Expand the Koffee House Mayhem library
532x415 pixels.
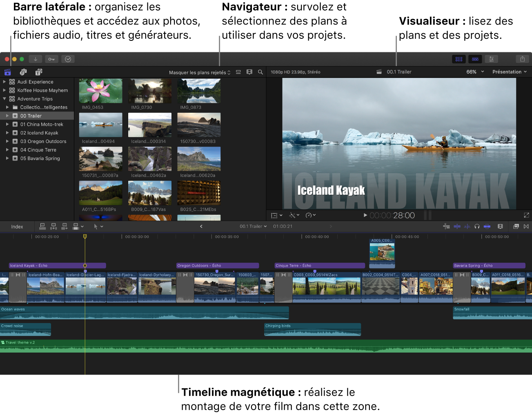(4, 90)
